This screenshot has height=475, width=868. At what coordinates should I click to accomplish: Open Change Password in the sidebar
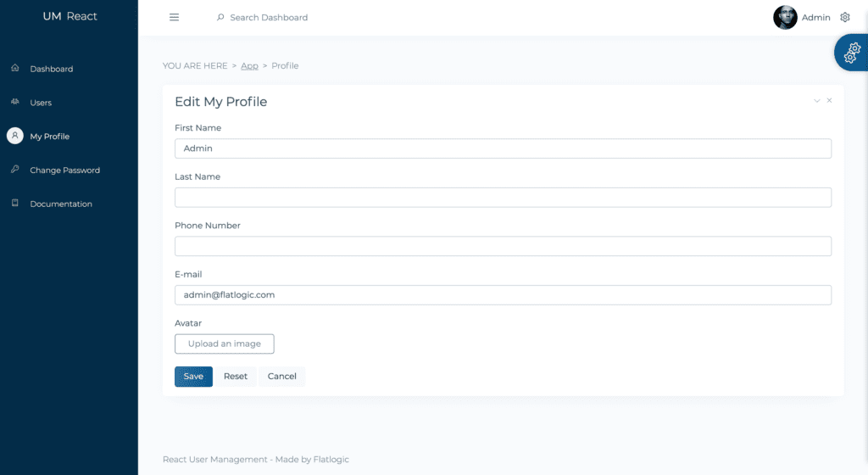(x=64, y=170)
